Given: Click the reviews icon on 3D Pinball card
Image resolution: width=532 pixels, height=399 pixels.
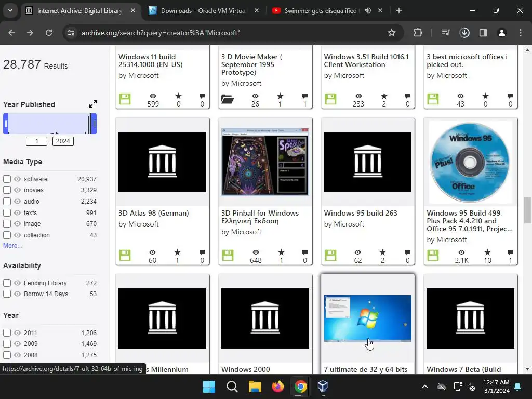Looking at the screenshot, I should coord(304,252).
